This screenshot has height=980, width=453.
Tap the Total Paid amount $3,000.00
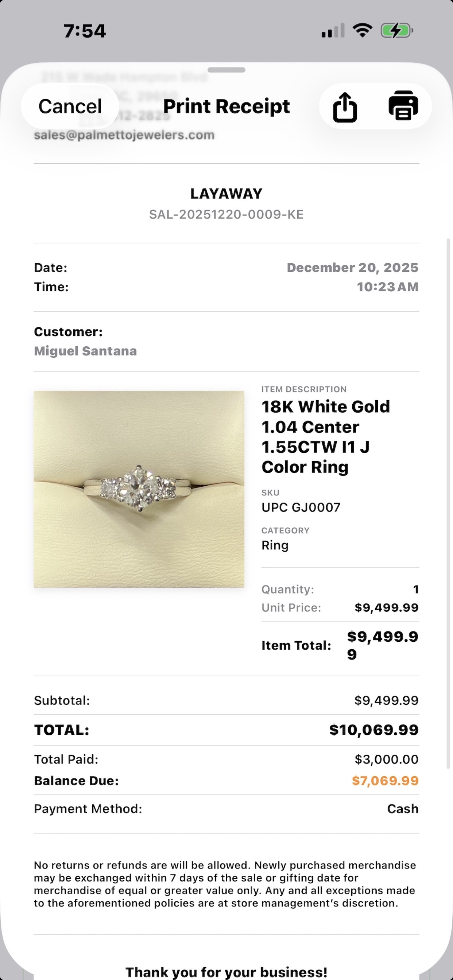coord(386,759)
